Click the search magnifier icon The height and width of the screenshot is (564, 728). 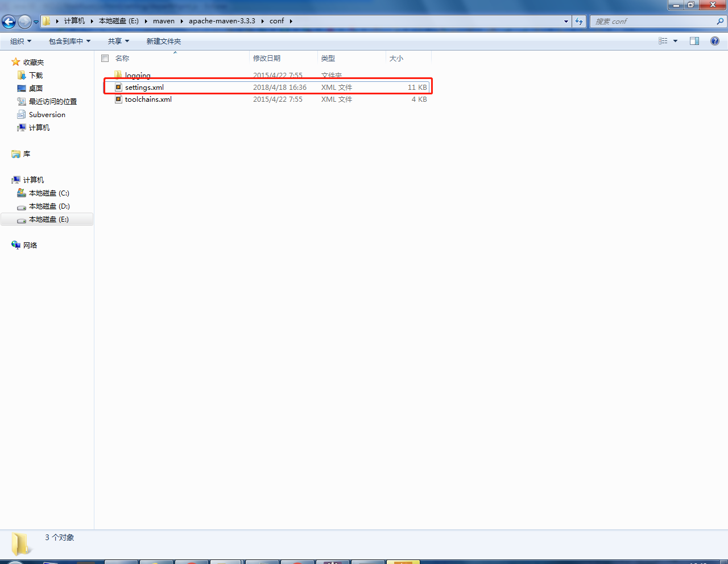(720, 21)
